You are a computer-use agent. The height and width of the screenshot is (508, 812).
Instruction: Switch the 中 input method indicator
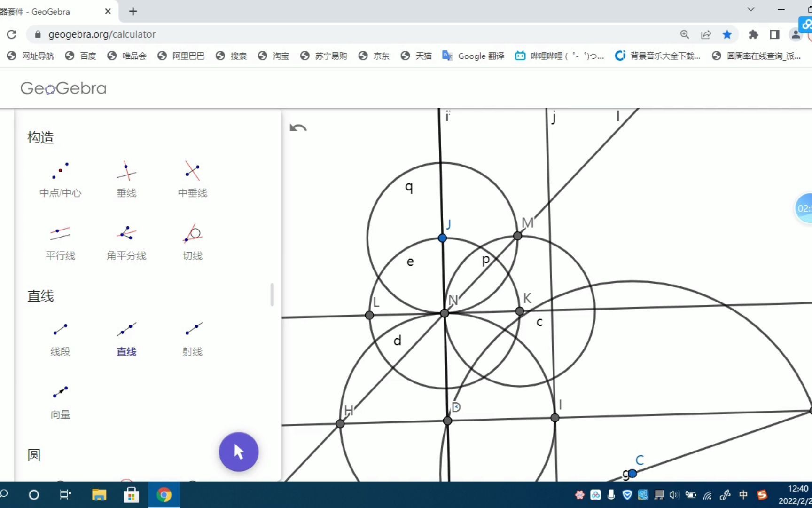743,495
